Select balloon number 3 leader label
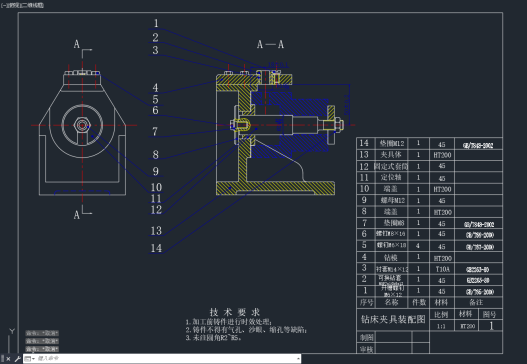 [155, 50]
